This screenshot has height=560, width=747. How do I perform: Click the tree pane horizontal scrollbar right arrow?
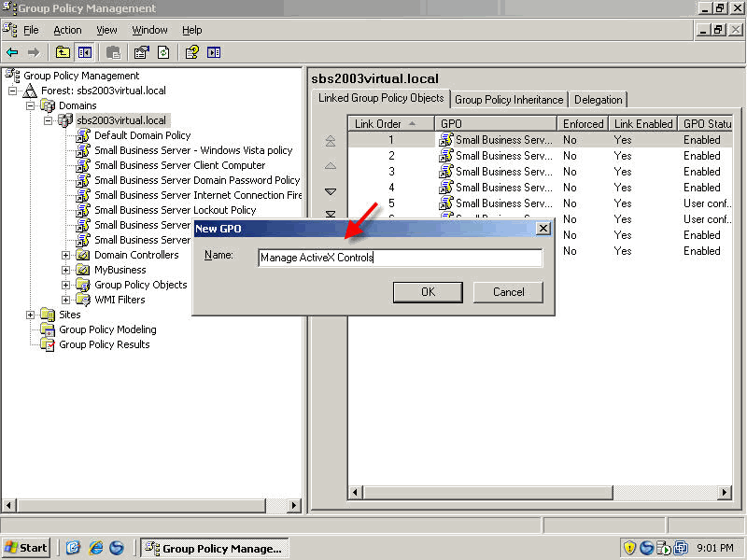(x=294, y=505)
